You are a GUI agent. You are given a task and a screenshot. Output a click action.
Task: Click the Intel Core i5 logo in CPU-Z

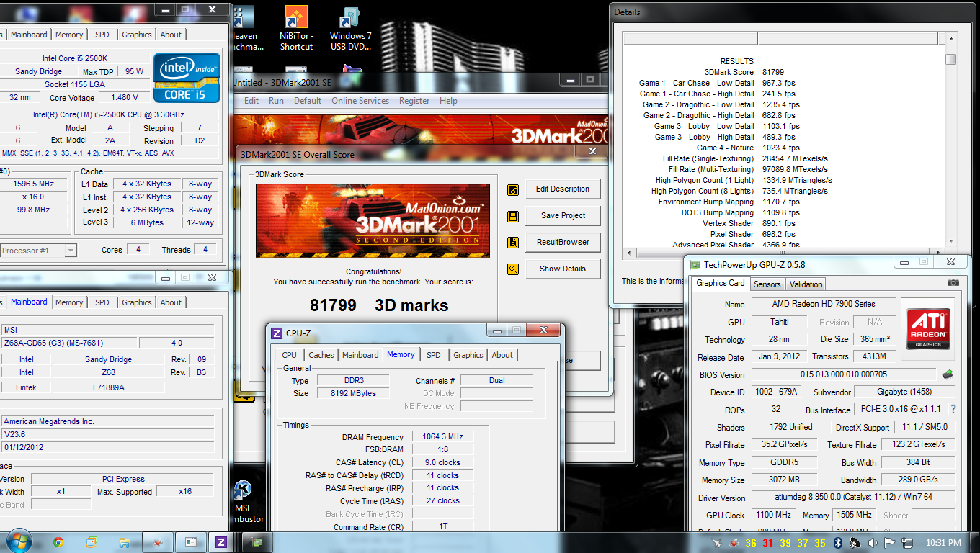click(x=187, y=77)
